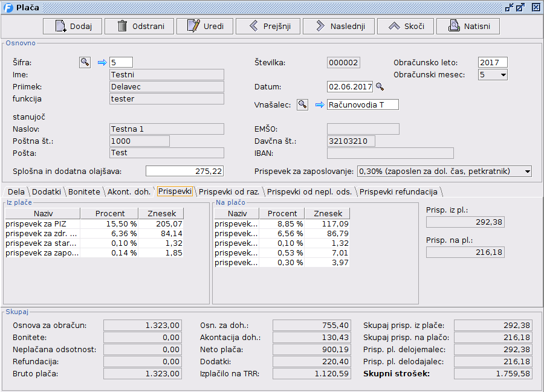Click the Splošna in dodatna olajšava field

pyautogui.click(x=184, y=172)
